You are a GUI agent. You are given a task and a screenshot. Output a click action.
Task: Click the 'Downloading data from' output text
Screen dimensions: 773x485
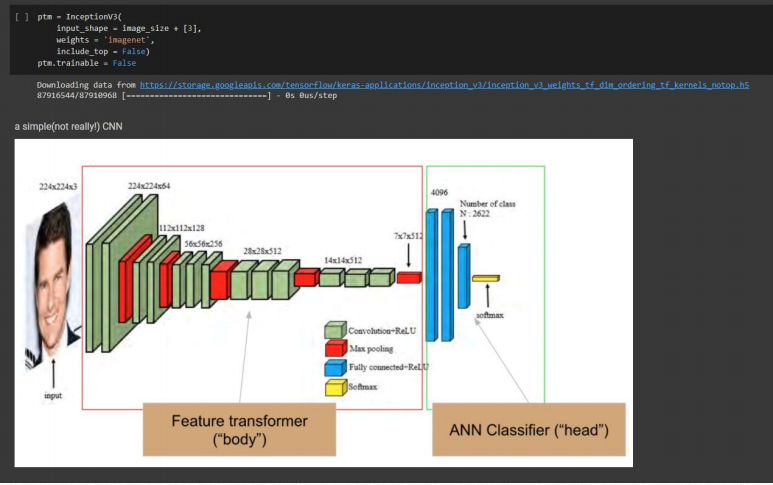point(86,85)
